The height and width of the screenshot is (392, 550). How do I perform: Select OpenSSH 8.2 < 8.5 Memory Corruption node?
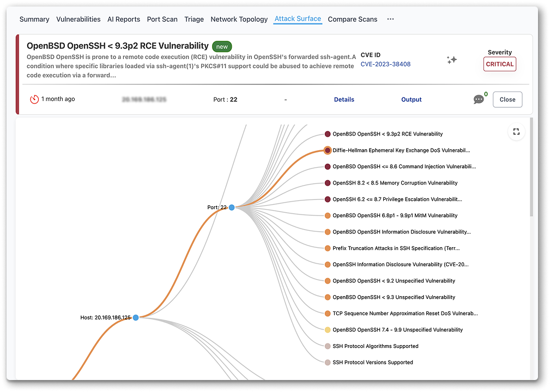tap(327, 183)
